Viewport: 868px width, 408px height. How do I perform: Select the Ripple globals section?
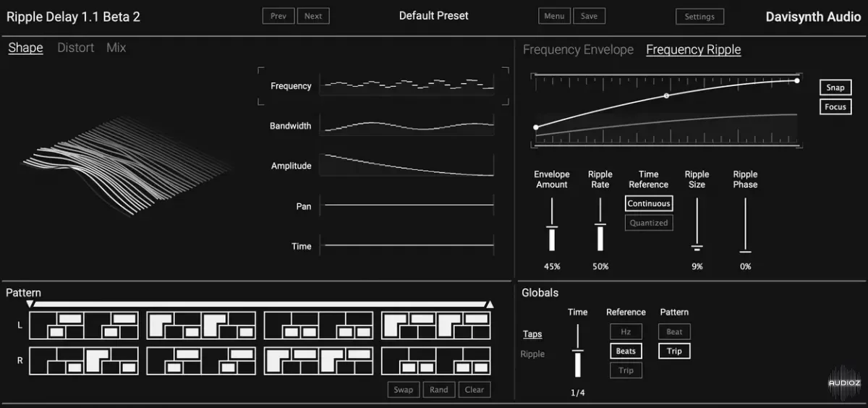tap(533, 354)
